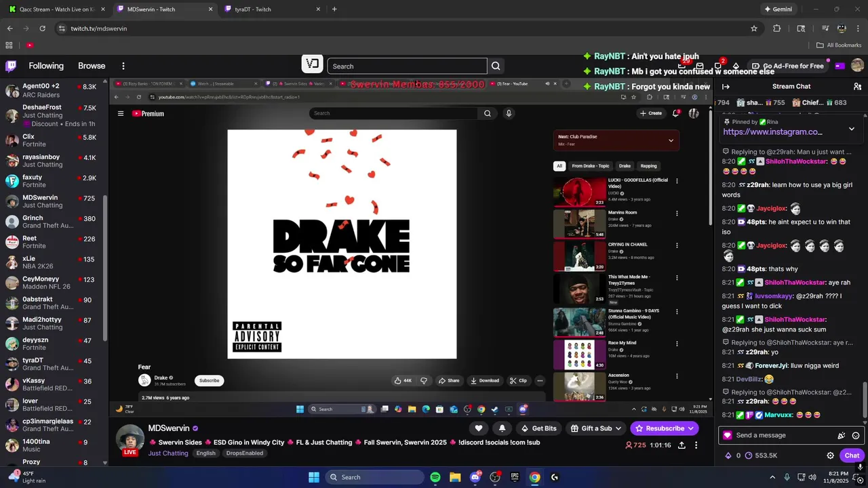Open chat settings gear icon
Viewport: 868px width, 488px height.
click(830, 455)
